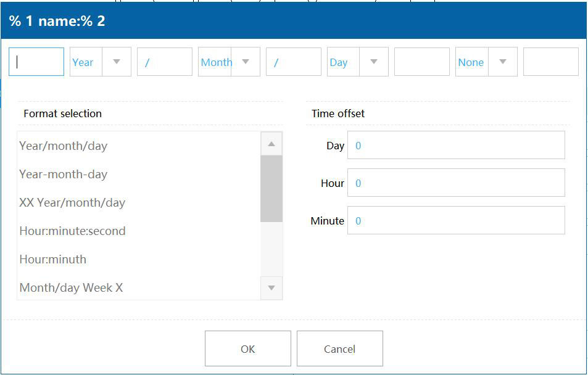The image size is (588, 375).
Task: Click the Day offset input field
Action: pos(456,145)
